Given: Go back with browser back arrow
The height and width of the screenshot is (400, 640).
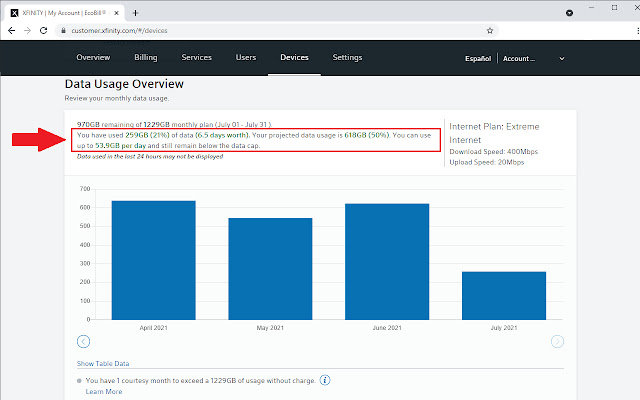Looking at the screenshot, I should click(x=11, y=31).
